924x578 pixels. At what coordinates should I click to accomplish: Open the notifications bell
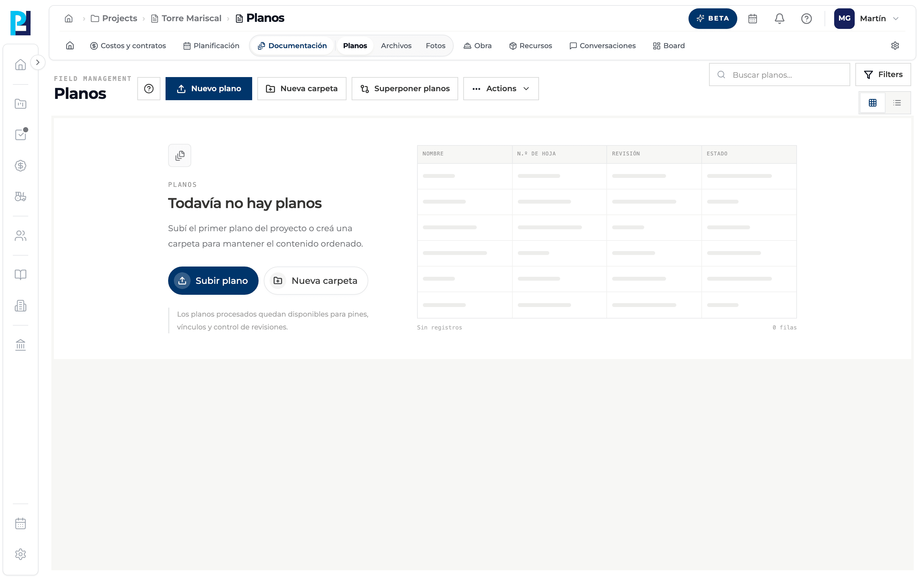click(779, 18)
